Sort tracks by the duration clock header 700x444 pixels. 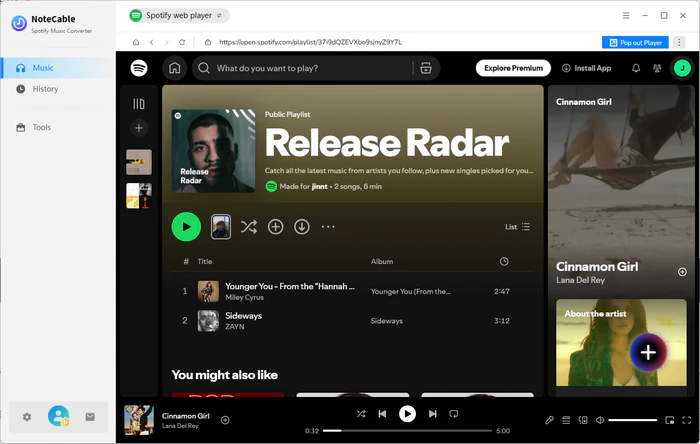[x=504, y=261]
